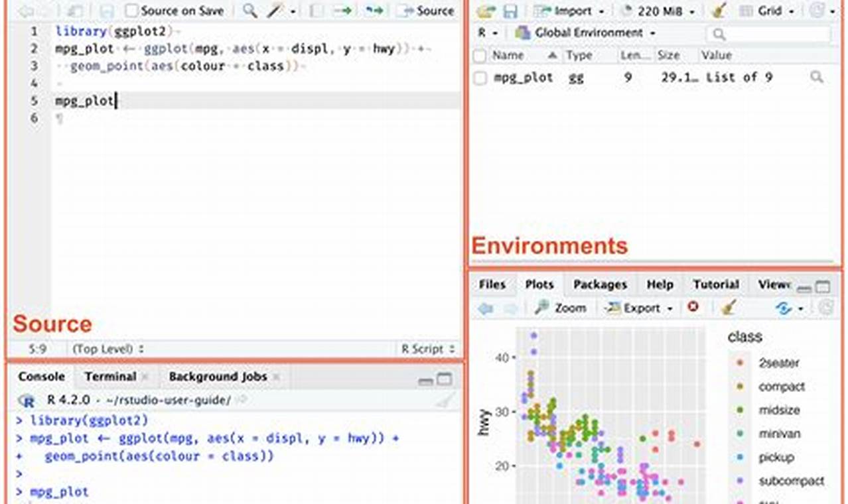Save workspace in Environment pane
The width and height of the screenshot is (848, 504).
(x=510, y=11)
